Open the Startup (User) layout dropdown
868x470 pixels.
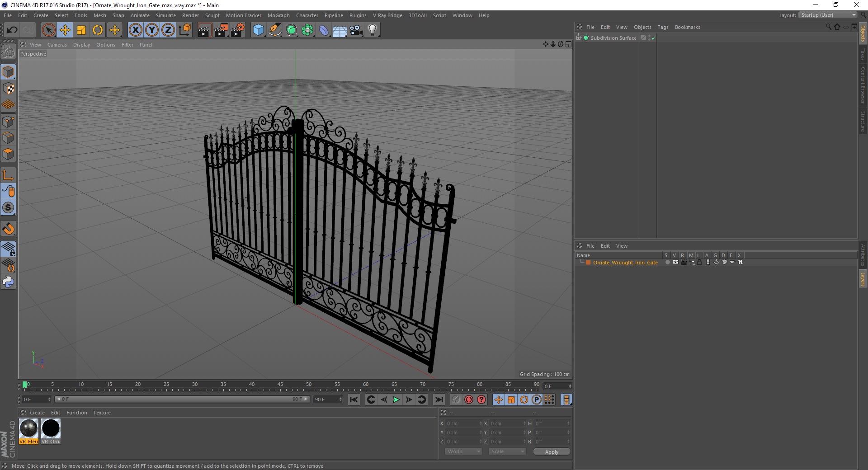828,15
